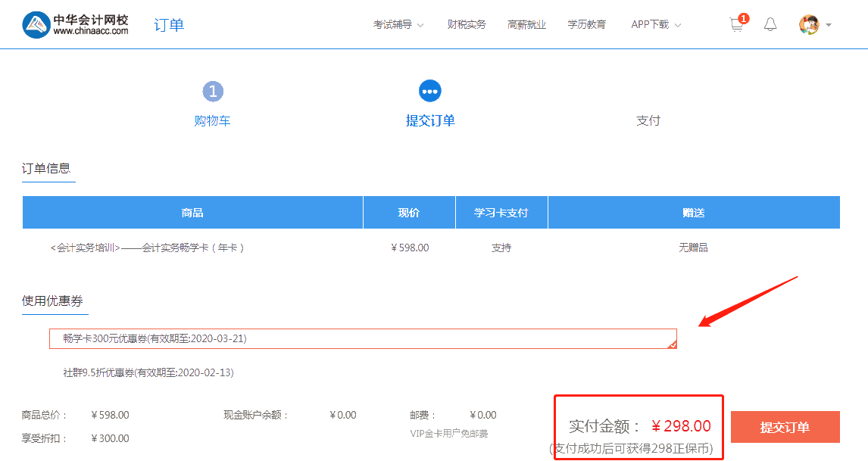Click the 实付金额 ¥298.00 amount
The width and height of the screenshot is (868, 461).
681,426
